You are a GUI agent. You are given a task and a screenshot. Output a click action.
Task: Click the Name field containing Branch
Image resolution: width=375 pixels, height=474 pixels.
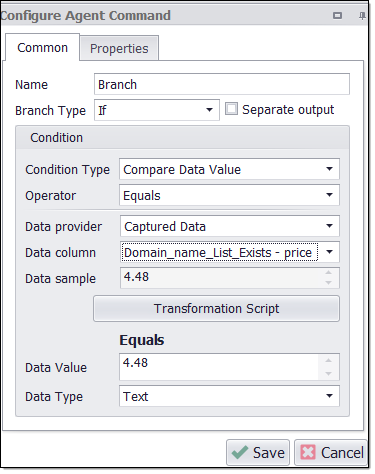[x=222, y=84]
